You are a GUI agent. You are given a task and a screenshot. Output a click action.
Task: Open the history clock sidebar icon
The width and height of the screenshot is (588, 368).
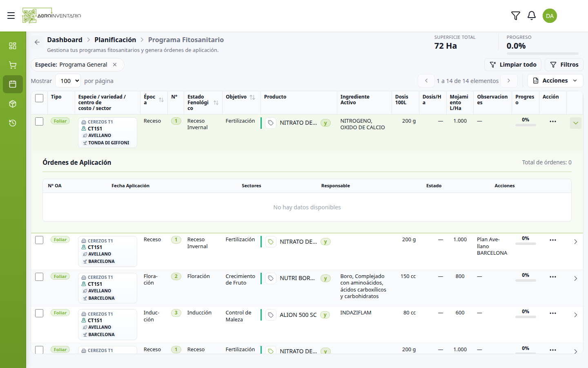(13, 123)
